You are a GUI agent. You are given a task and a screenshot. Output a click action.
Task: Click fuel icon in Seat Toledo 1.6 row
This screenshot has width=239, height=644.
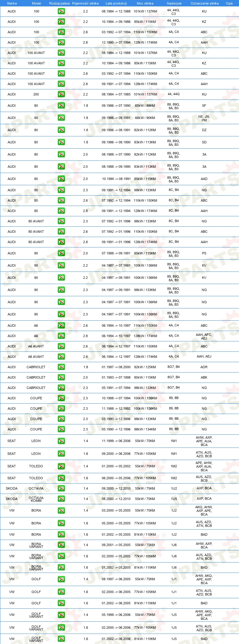(61, 478)
